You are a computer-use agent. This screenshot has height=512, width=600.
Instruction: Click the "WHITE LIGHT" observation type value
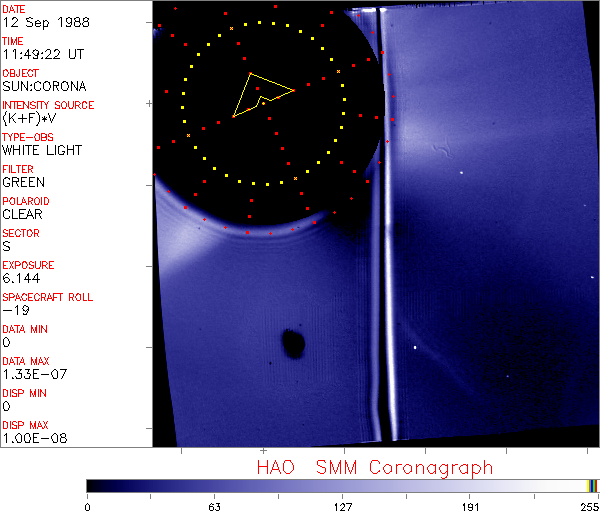(x=41, y=150)
